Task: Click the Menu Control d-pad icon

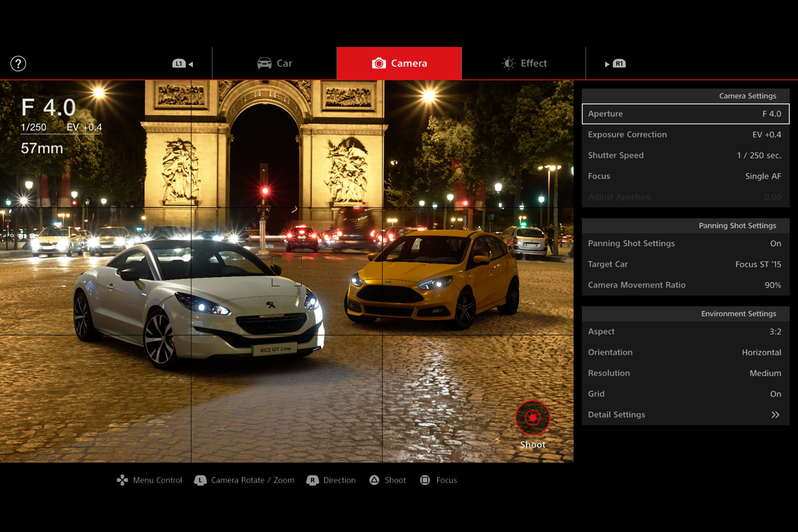Action: pos(122,480)
